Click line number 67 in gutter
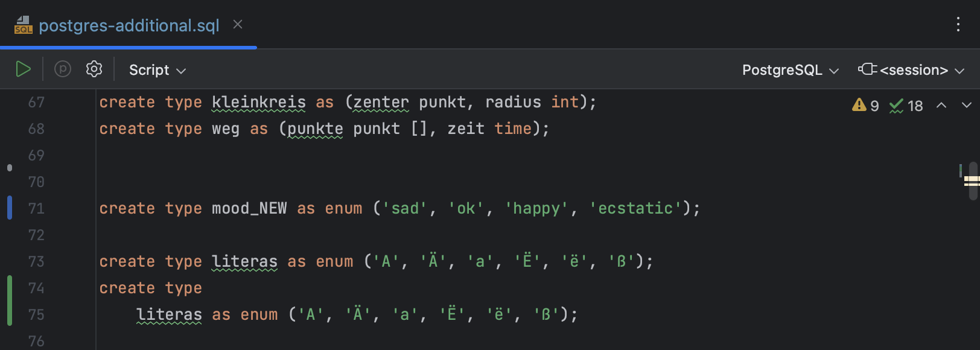The height and width of the screenshot is (350, 980). [36, 103]
